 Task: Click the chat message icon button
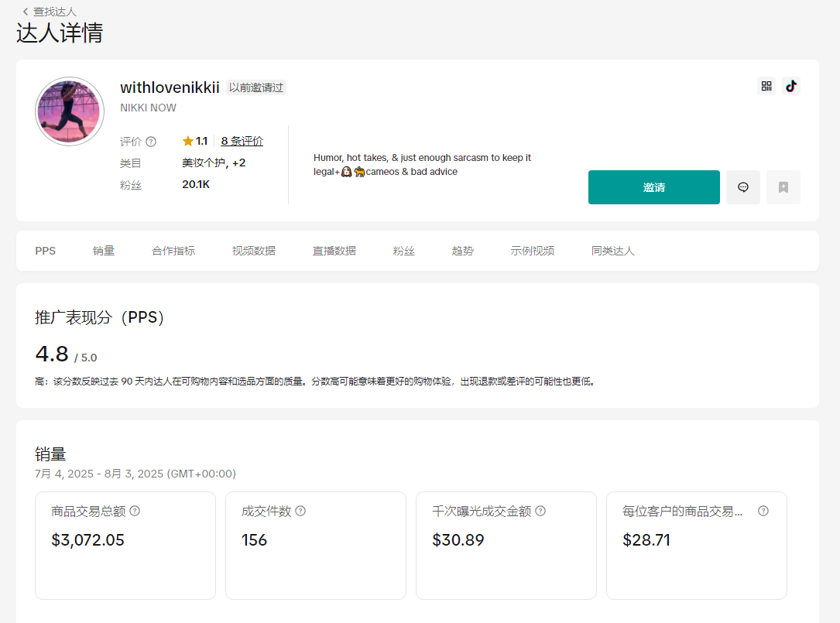(x=743, y=187)
